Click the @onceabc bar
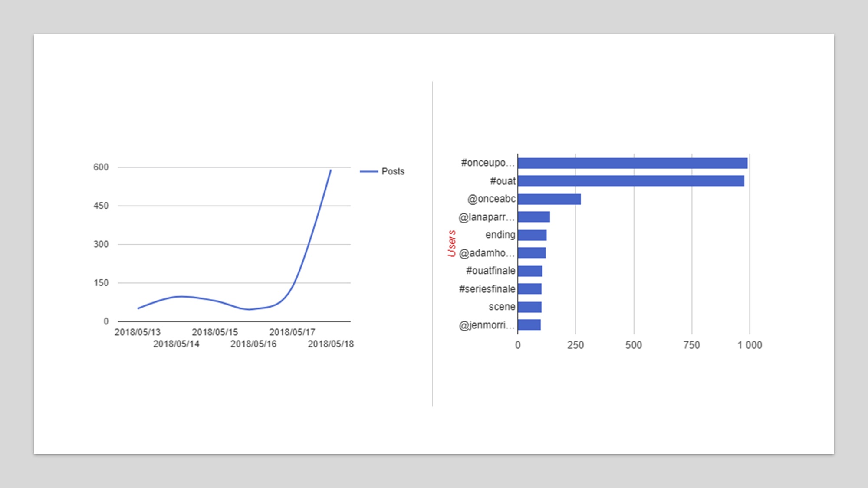 549,199
